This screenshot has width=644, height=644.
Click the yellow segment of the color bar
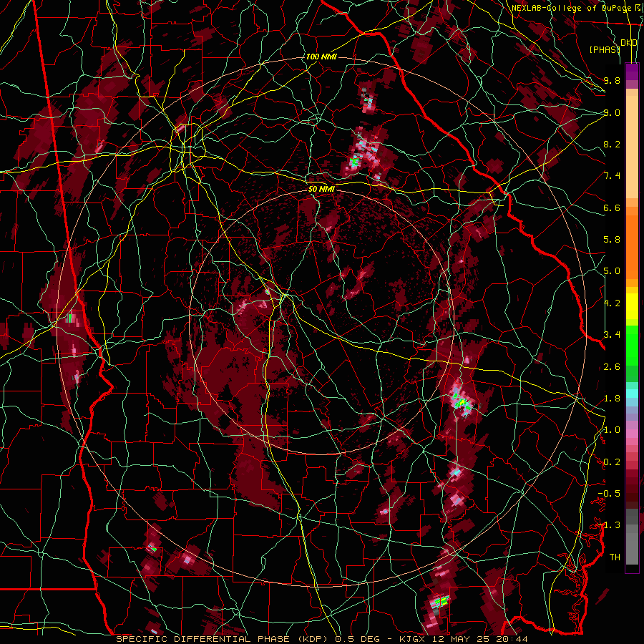coord(632,306)
